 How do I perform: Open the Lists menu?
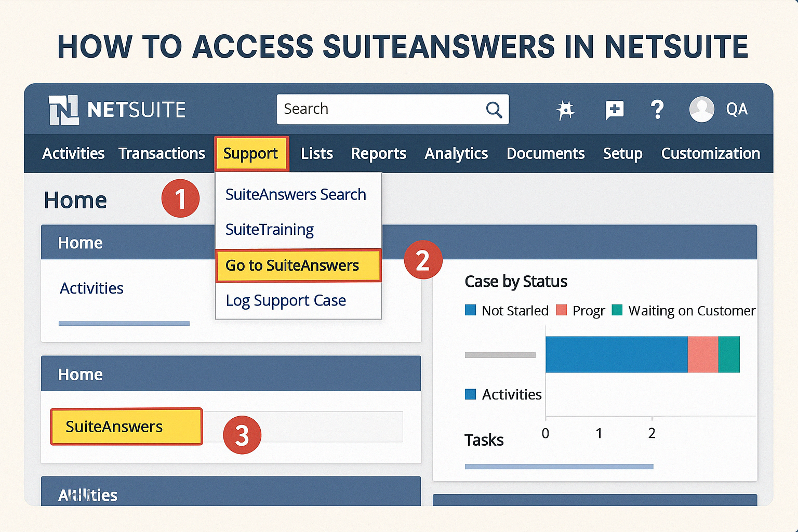tap(317, 153)
